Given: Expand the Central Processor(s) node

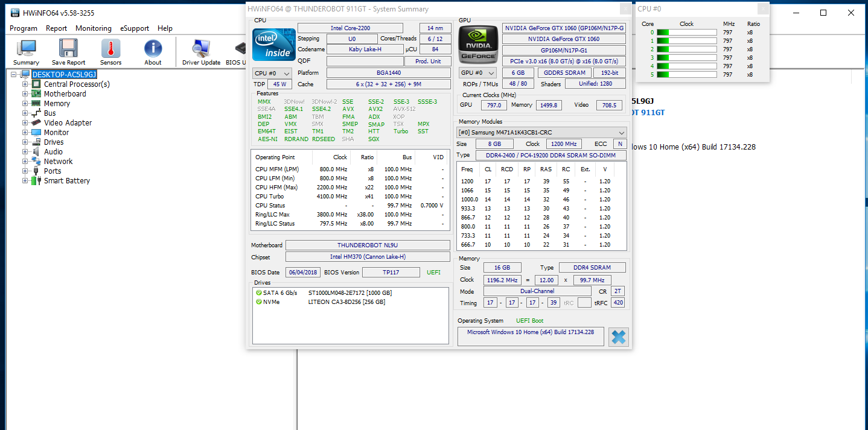Looking at the screenshot, I should [x=25, y=84].
